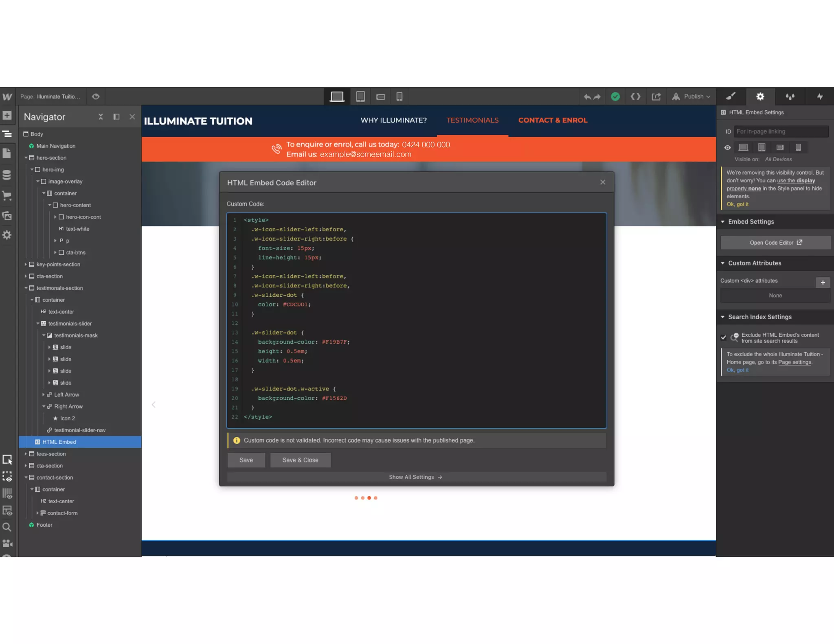Switch to mobile portrait preview

click(x=399, y=96)
